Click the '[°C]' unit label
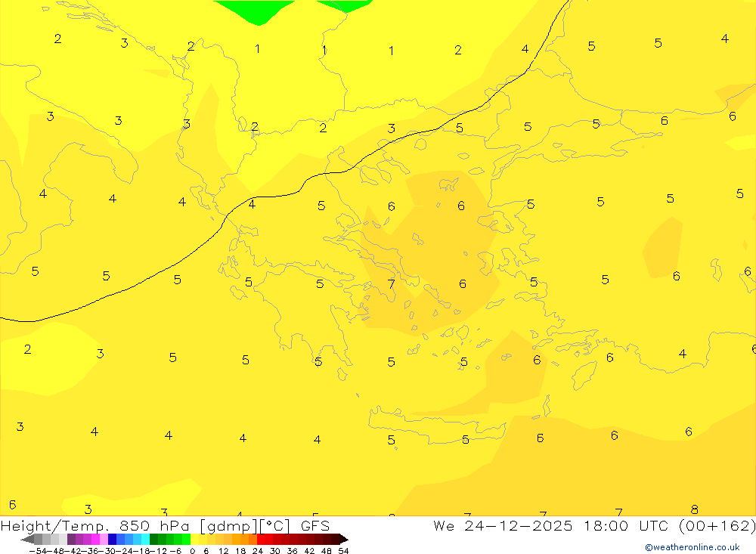Viewport: 756px width, 554px height. click(x=275, y=526)
